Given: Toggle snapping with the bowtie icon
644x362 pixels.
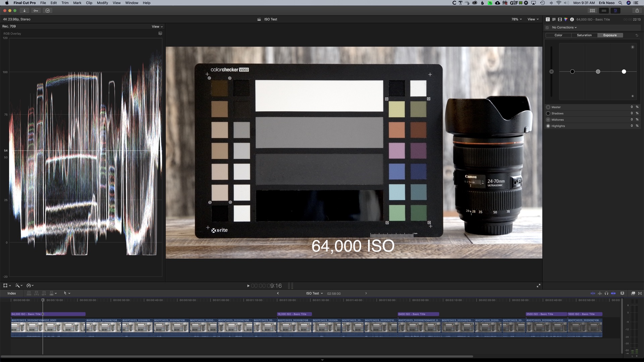Looking at the screenshot, I should 640,293.
